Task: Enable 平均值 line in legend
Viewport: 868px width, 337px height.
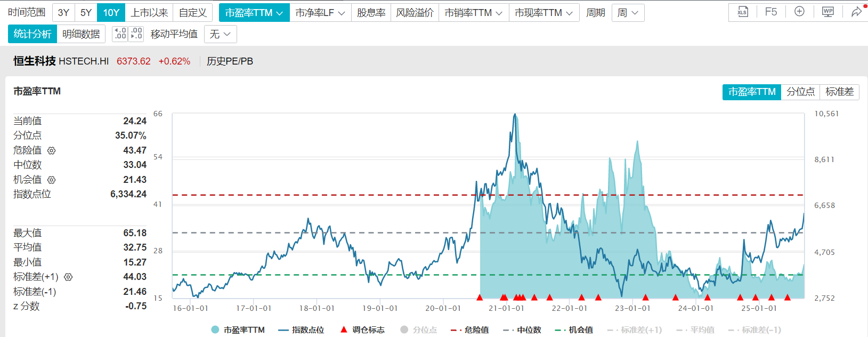Action: click(x=695, y=330)
